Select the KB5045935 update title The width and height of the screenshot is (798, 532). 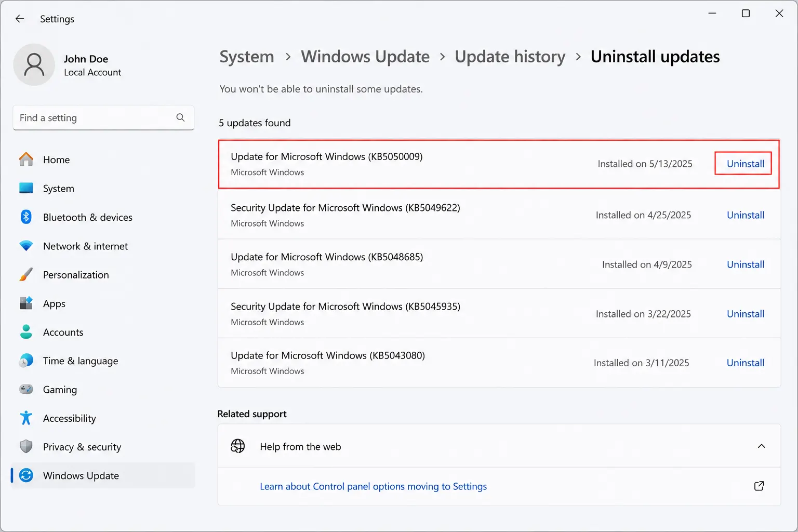tap(345, 307)
